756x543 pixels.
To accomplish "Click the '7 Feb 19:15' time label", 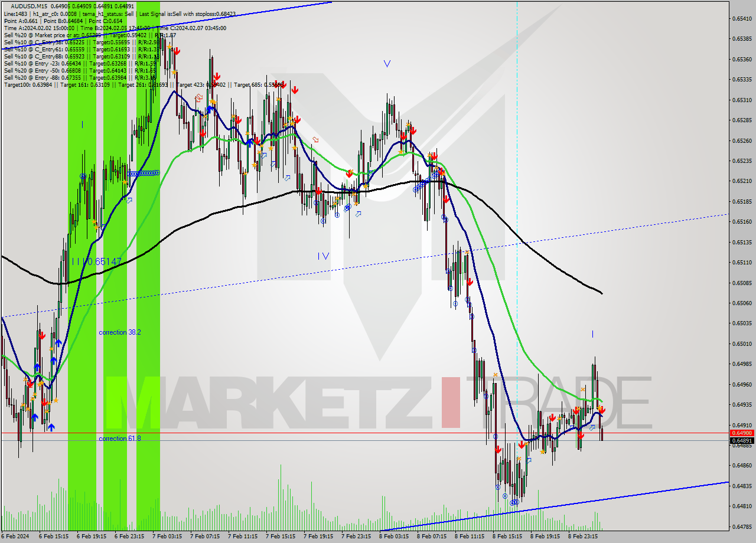I will click(318, 537).
